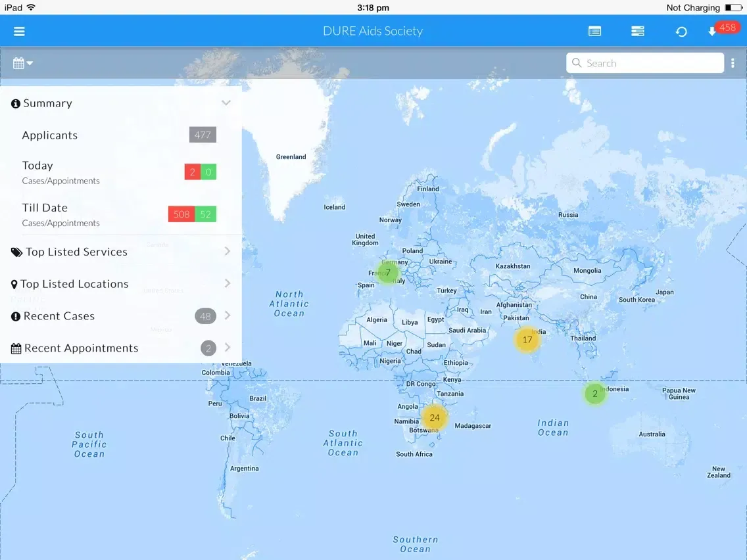Click the form/card view icon in toolbar

click(594, 31)
